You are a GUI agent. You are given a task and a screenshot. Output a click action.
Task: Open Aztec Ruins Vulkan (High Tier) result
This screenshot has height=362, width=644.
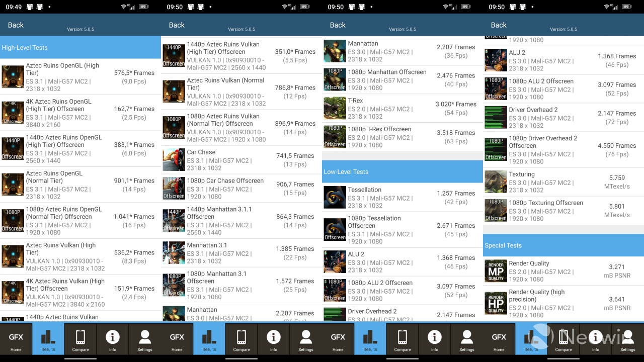click(80, 256)
